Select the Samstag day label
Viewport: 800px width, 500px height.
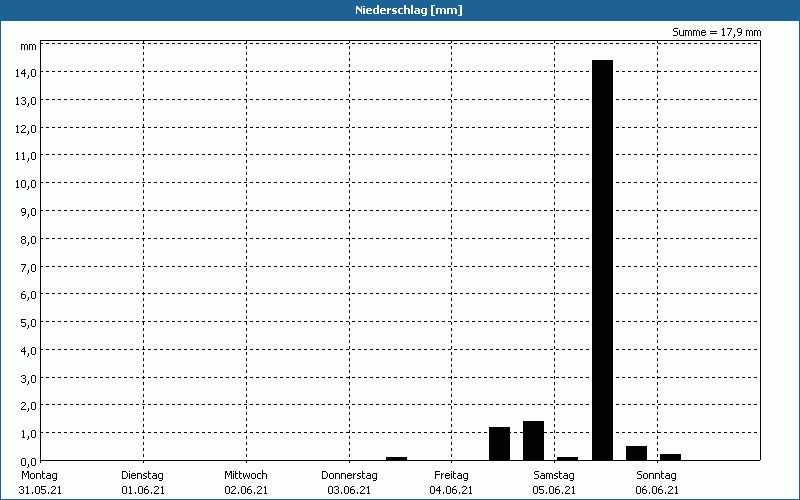(x=554, y=476)
